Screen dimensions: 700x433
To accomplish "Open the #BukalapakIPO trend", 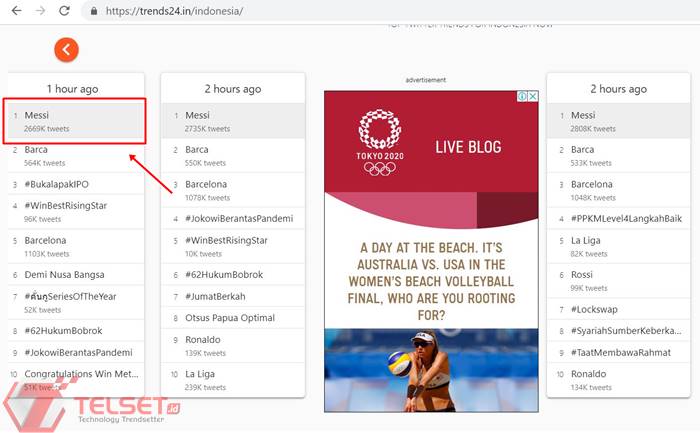I will [60, 184].
